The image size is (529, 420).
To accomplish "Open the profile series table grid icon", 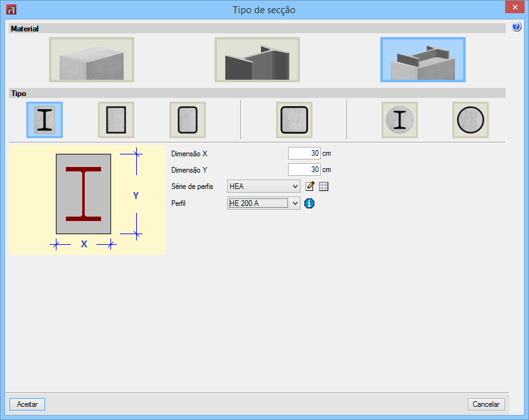I will [x=324, y=186].
